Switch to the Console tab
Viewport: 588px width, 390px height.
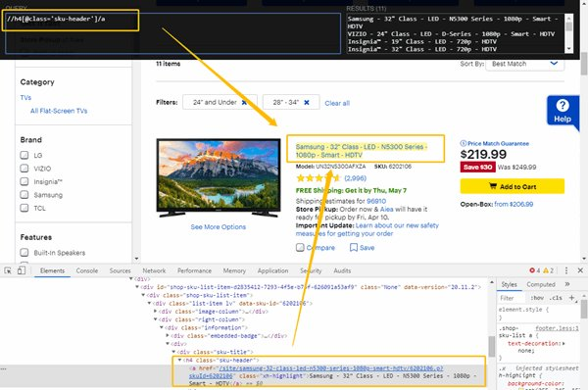[x=87, y=270]
